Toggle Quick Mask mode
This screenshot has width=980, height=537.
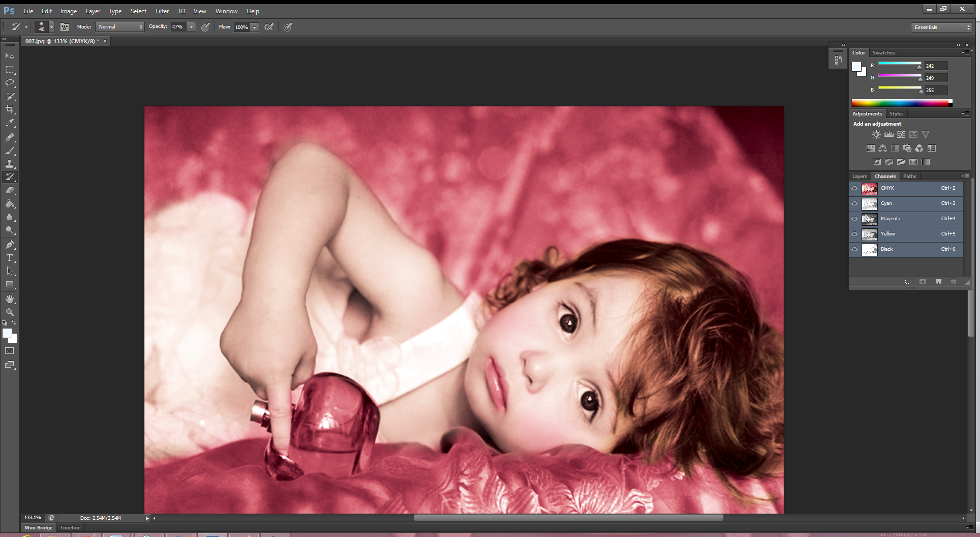10,351
